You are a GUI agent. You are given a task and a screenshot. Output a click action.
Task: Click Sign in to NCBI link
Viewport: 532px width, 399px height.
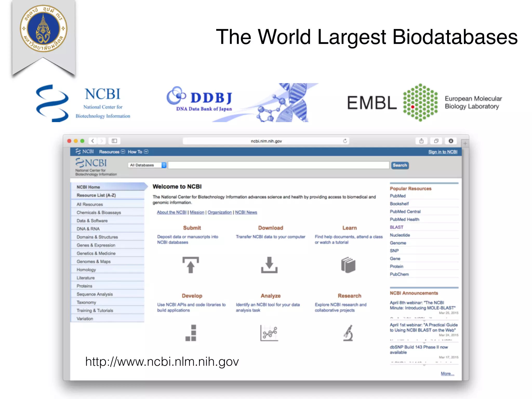click(443, 152)
